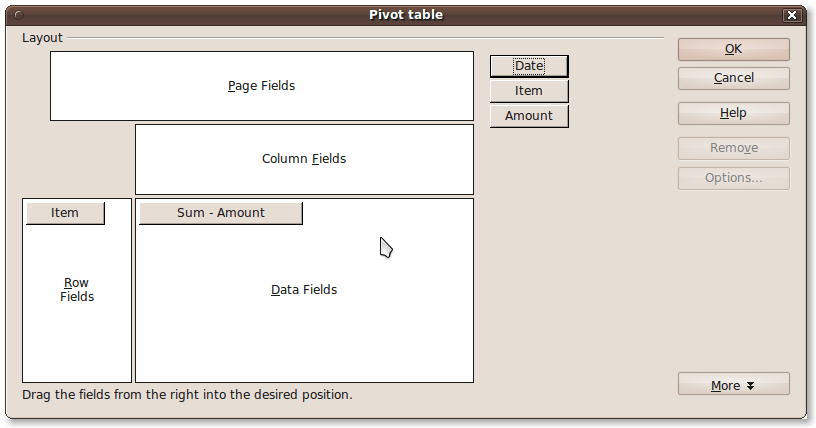Close the Pivot table dialog window
Screen dimensions: 816x428
click(x=792, y=15)
